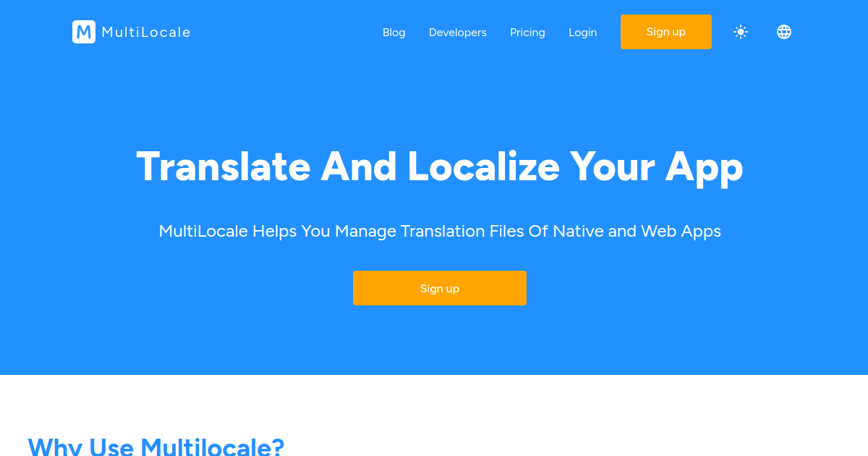Toggle light/dark theme sun icon

point(741,32)
